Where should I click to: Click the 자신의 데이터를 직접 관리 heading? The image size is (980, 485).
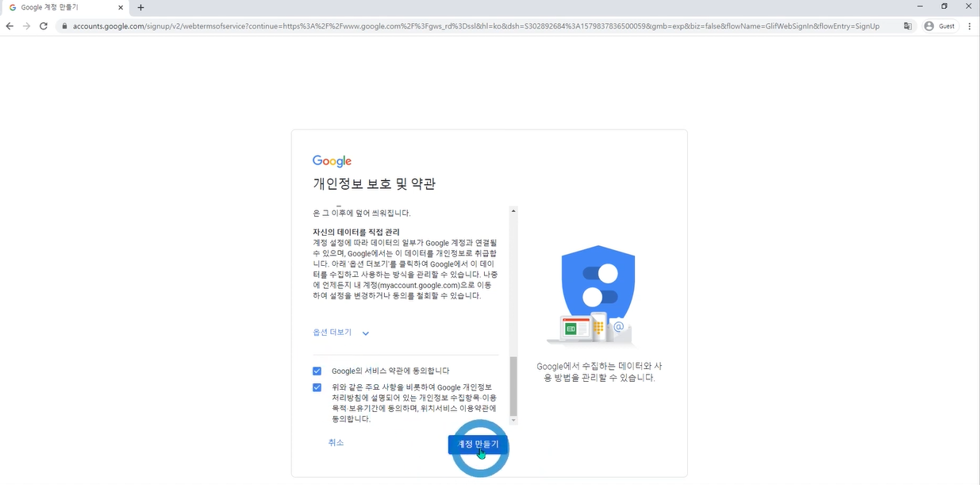[356, 232]
